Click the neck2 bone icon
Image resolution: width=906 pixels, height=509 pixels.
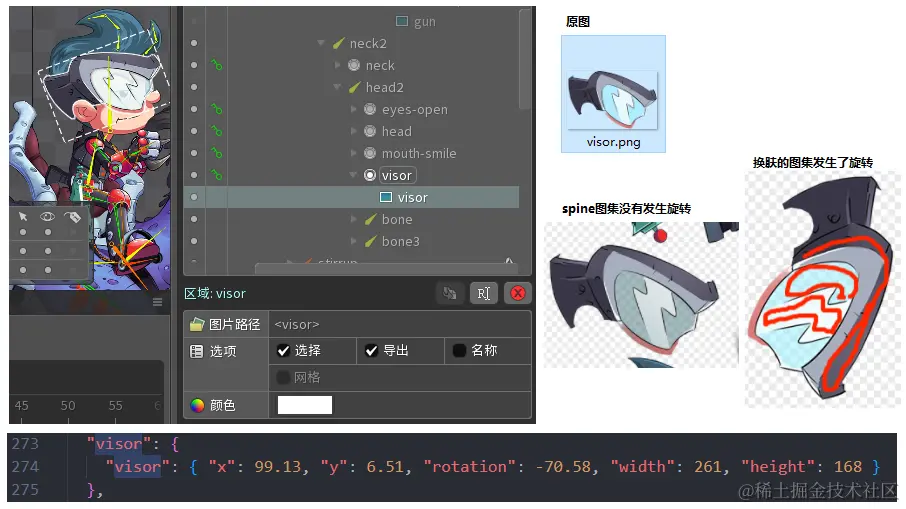pyautogui.click(x=339, y=43)
